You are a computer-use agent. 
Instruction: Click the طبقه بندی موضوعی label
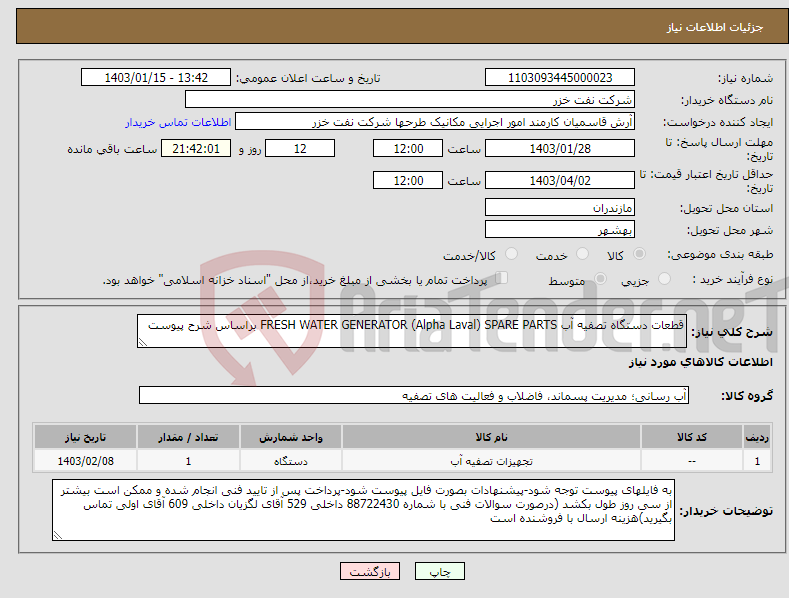(720, 255)
